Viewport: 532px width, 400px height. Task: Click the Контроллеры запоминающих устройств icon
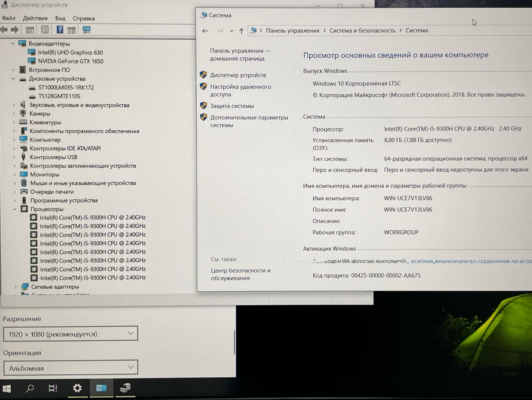tap(24, 166)
